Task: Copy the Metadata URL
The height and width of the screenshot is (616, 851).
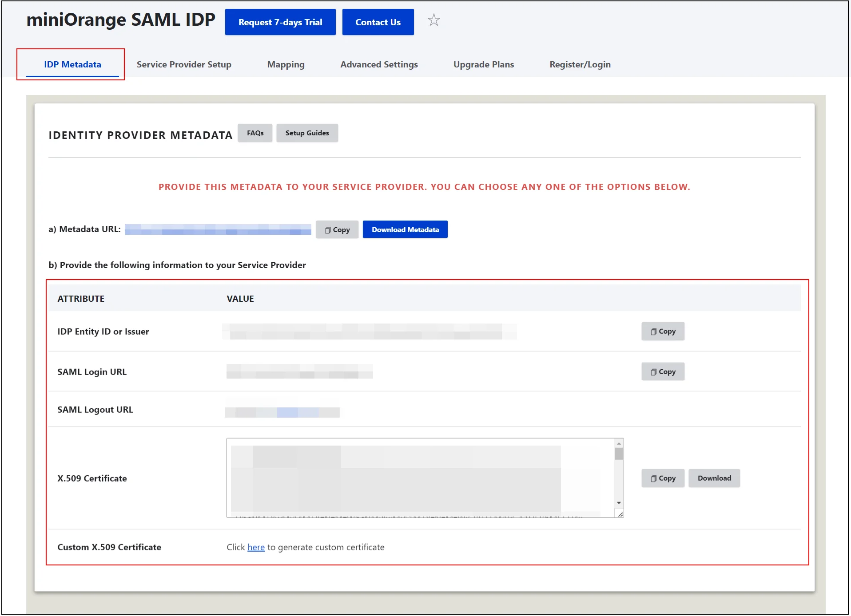Action: [x=337, y=229]
